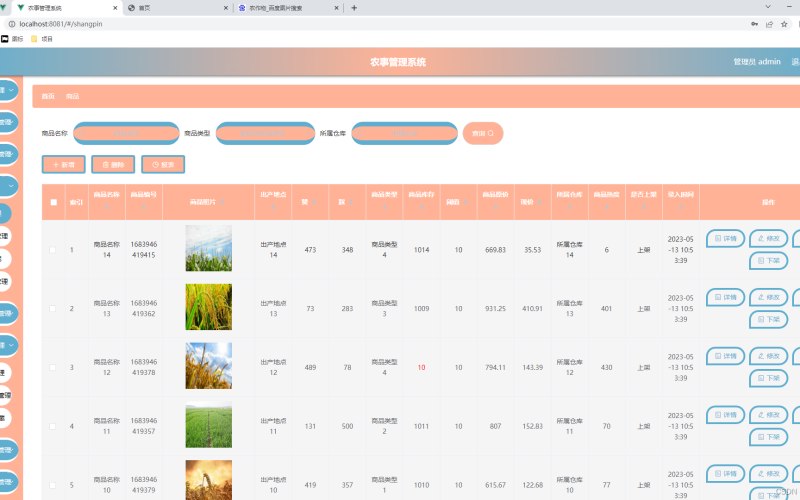Screen dimensions: 800x500
Task: Click 修改 for row 商品名称13
Action: 768,297
